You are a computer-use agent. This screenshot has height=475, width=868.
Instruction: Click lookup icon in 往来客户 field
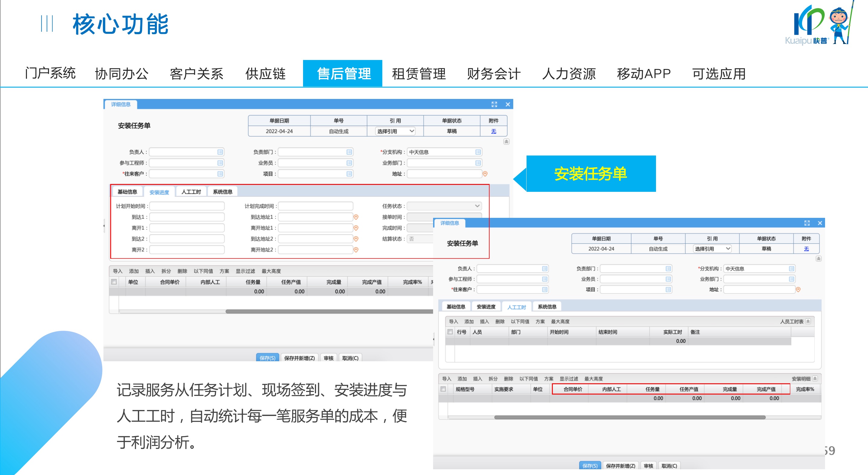coord(220,174)
